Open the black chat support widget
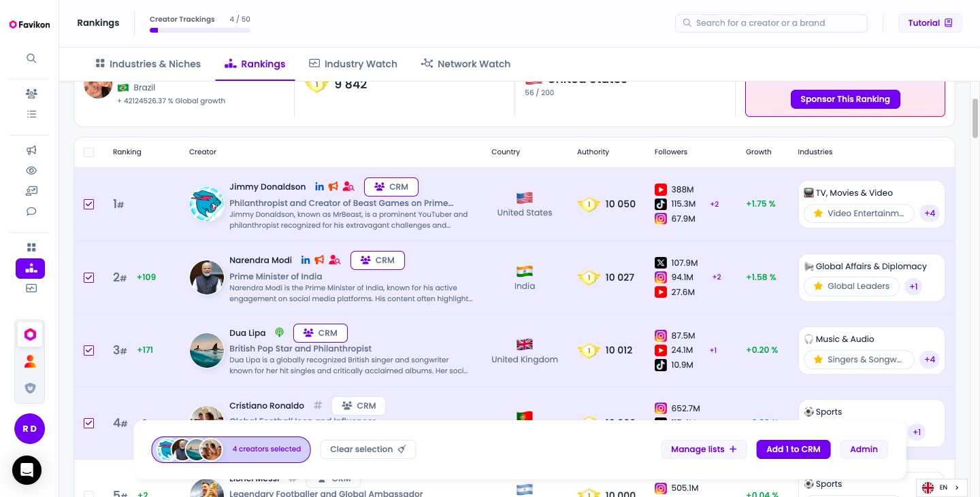The image size is (980, 497). 27,470
